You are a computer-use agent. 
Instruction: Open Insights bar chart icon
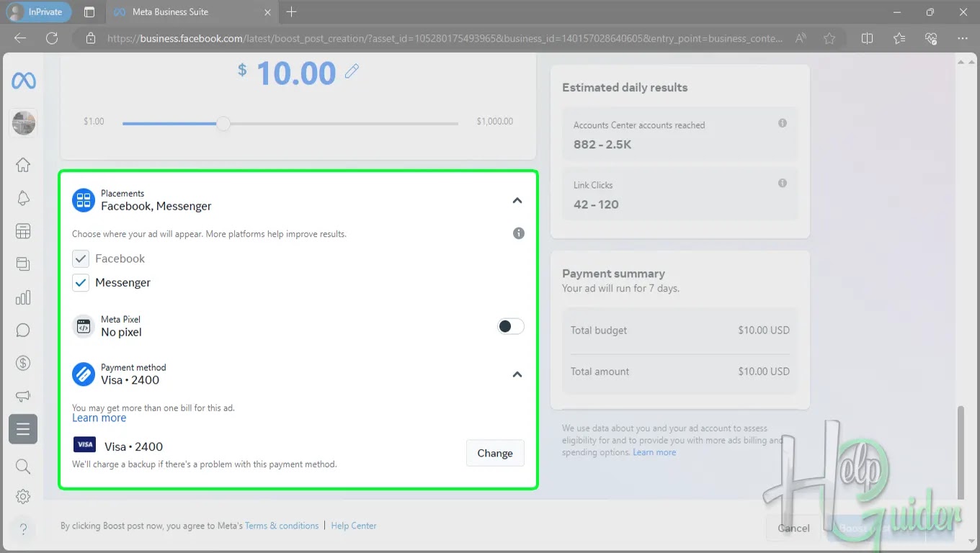click(x=23, y=297)
